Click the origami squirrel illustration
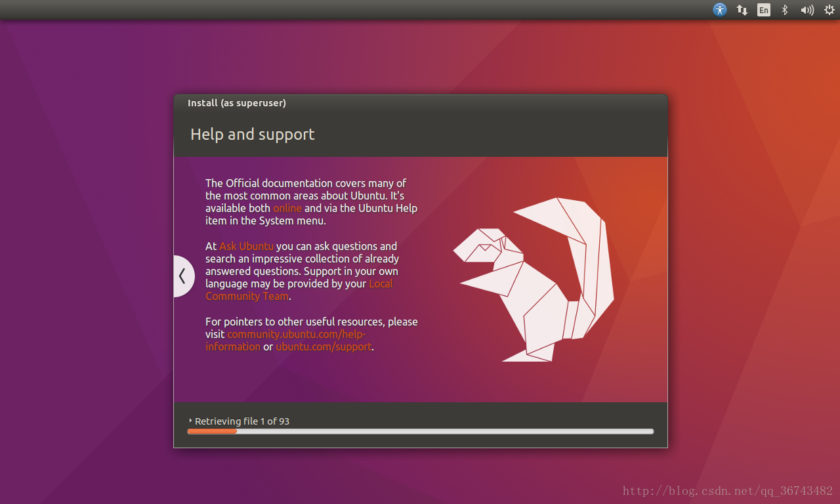The image size is (840, 504). pos(534,280)
